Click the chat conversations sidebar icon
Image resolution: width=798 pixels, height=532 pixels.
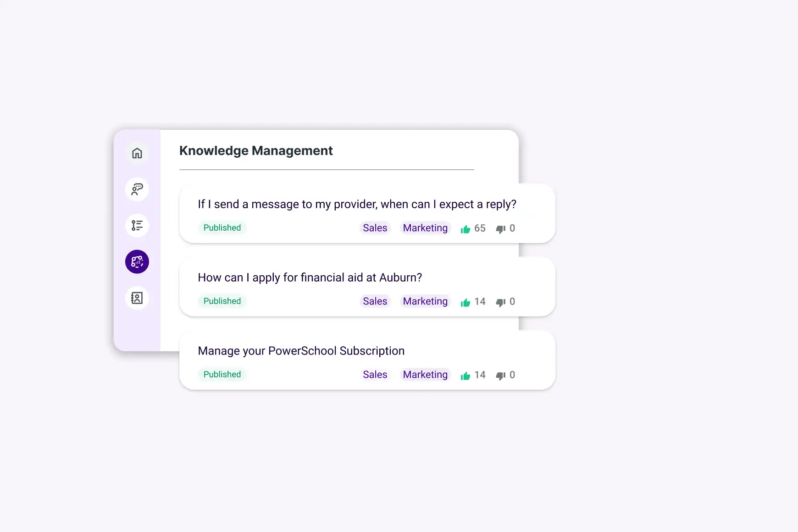[x=137, y=189]
